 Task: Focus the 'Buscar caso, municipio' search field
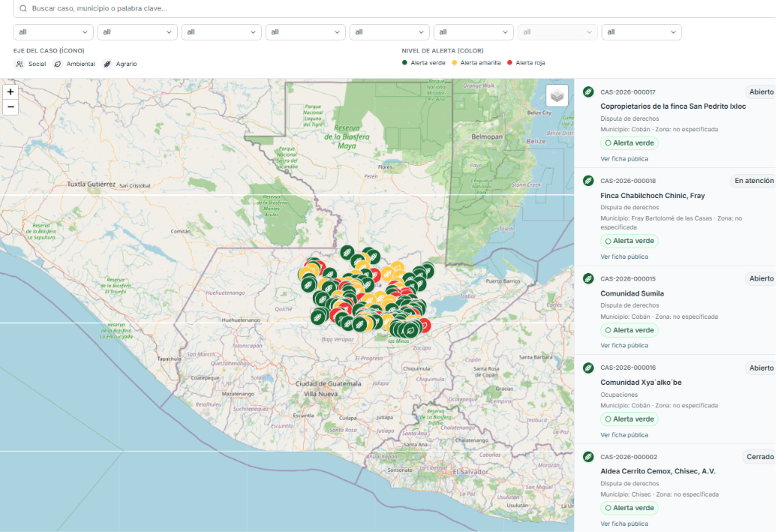(x=396, y=8)
